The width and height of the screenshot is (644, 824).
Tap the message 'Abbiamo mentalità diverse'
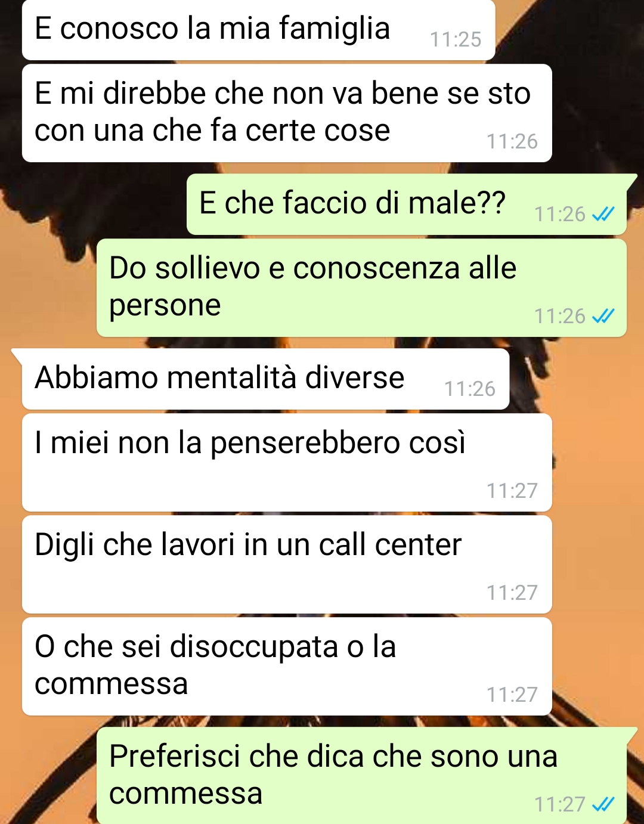(x=265, y=379)
